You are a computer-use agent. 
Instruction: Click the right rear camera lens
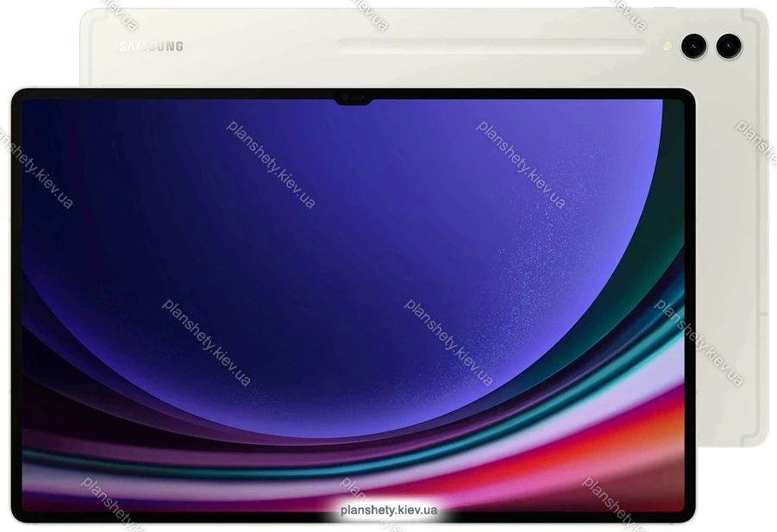pos(729,46)
